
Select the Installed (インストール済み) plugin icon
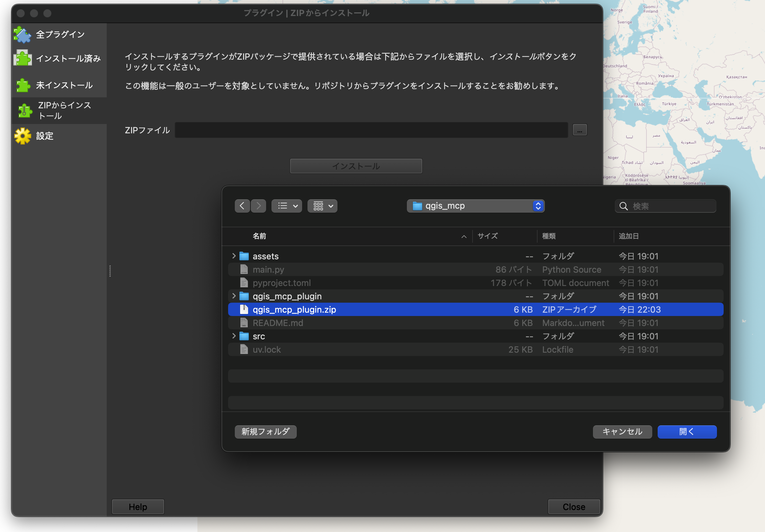click(x=22, y=58)
